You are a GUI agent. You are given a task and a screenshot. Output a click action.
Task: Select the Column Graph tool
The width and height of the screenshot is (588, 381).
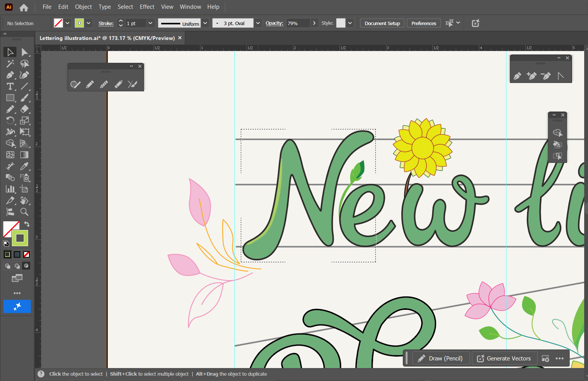click(10, 189)
